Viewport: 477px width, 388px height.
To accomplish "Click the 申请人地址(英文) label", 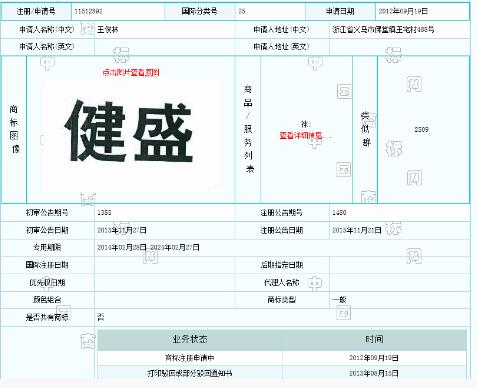I will 281,46.
